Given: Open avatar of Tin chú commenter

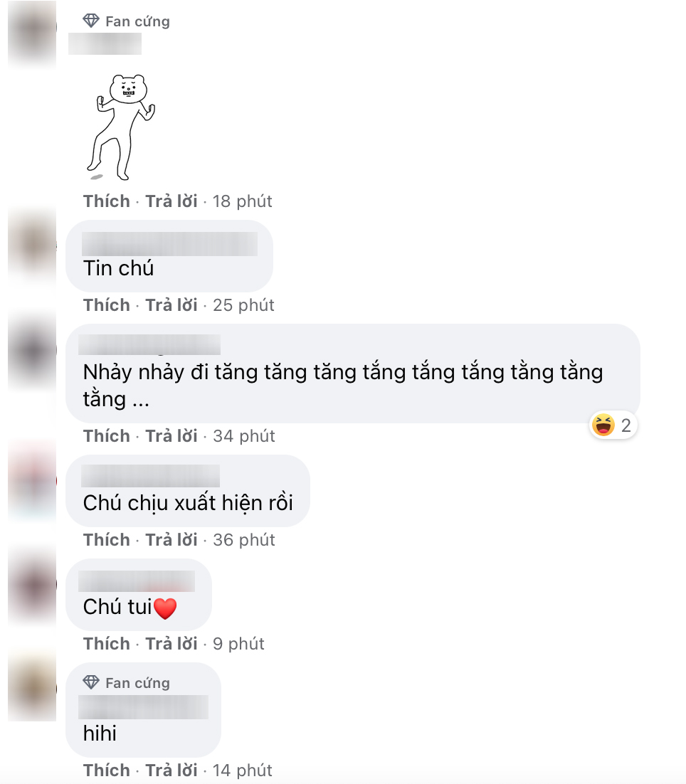Looking at the screenshot, I should 32,245.
